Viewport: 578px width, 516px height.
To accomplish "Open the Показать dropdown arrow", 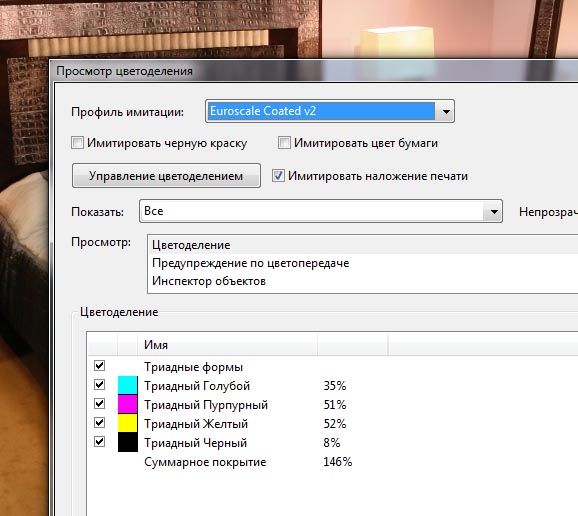I will coord(493,211).
